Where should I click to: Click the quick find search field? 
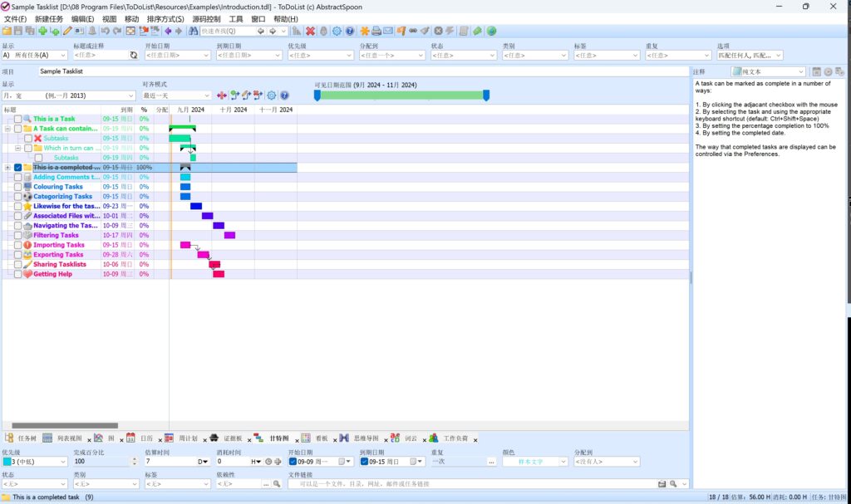click(x=228, y=31)
